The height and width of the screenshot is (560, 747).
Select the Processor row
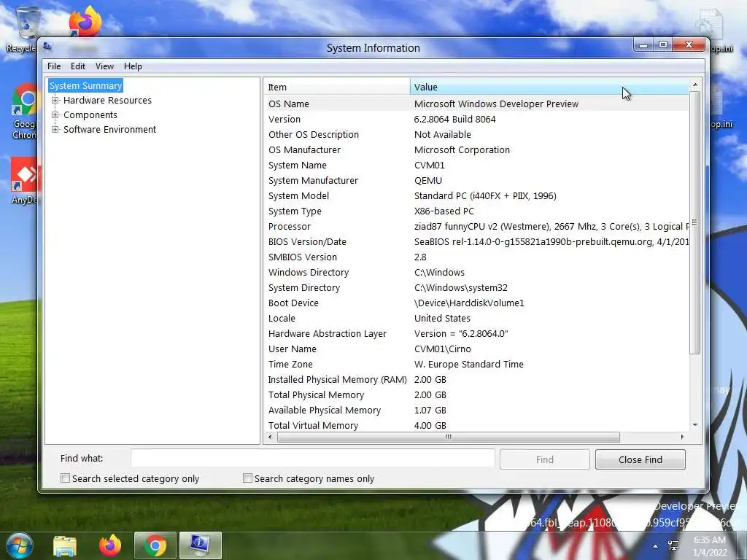click(x=476, y=226)
